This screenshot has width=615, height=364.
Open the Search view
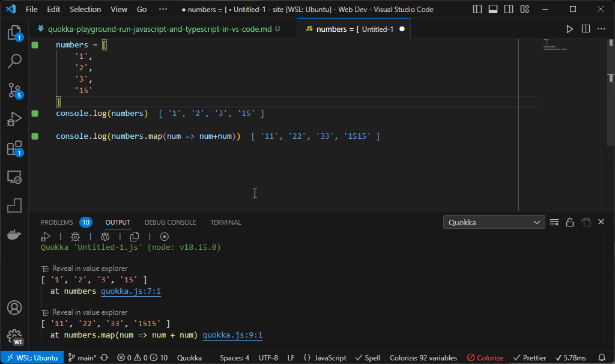click(x=14, y=61)
